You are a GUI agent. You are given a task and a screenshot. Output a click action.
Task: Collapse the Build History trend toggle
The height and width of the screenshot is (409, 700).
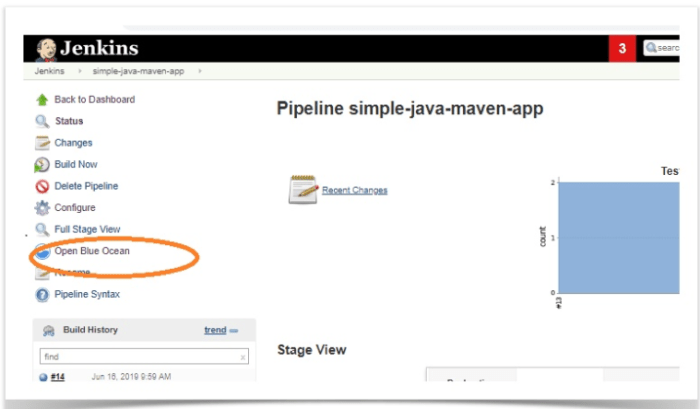coord(234,330)
